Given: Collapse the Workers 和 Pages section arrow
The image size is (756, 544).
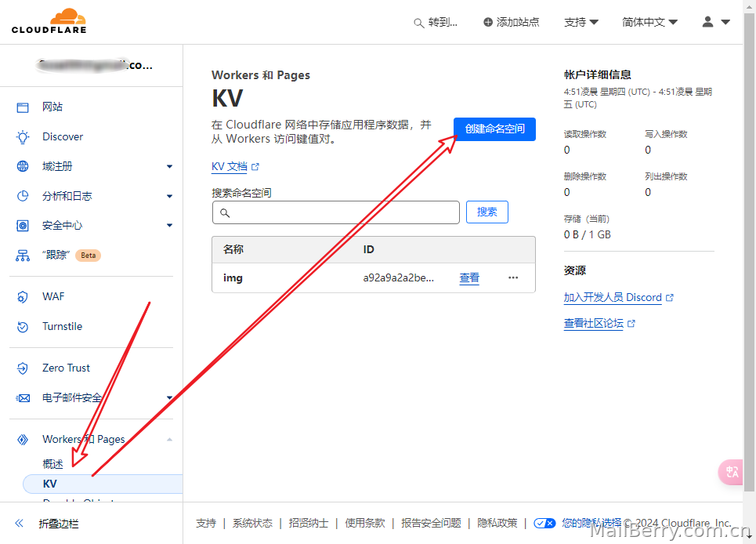Looking at the screenshot, I should 169,439.
